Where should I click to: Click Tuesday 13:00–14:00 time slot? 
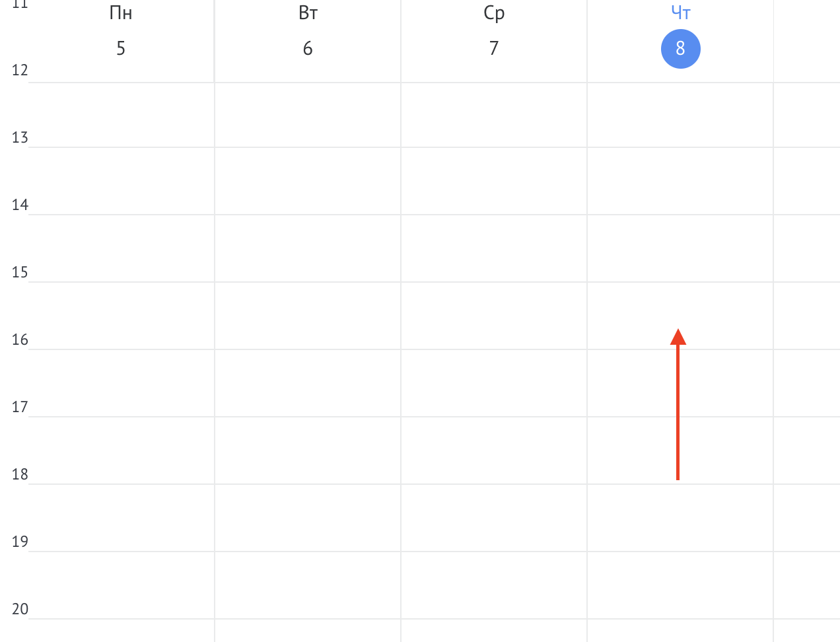click(308, 181)
